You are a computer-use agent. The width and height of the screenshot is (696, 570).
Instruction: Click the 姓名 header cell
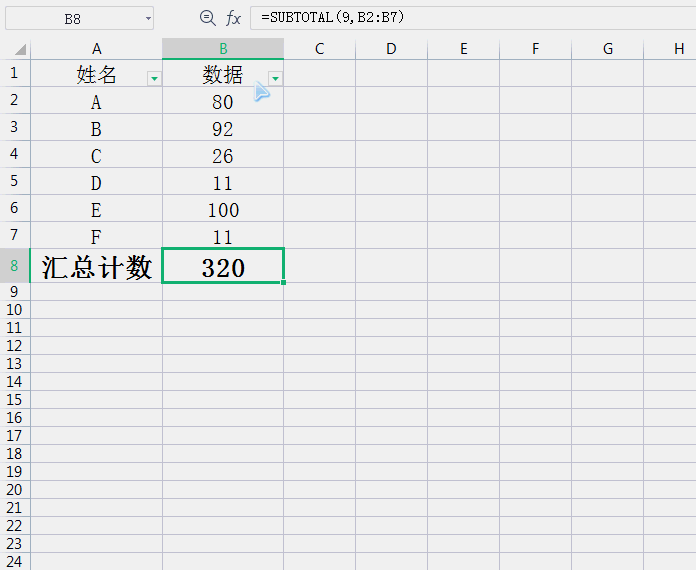click(x=96, y=73)
